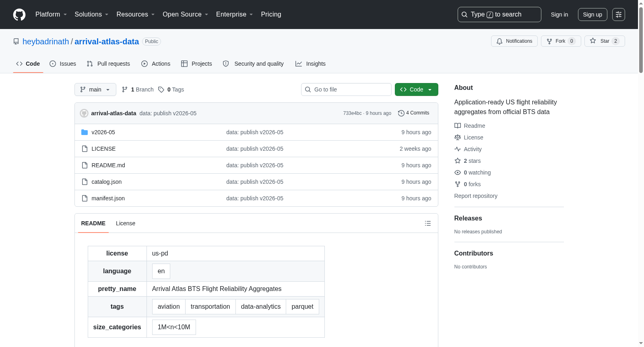Expand the Resources menu
Viewport: 644px width, 347px height.
136,15
